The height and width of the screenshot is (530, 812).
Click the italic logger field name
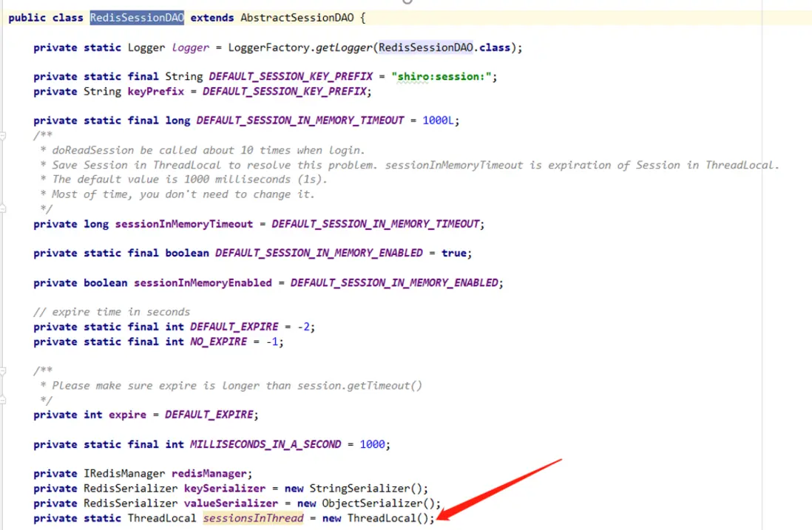pyautogui.click(x=190, y=47)
